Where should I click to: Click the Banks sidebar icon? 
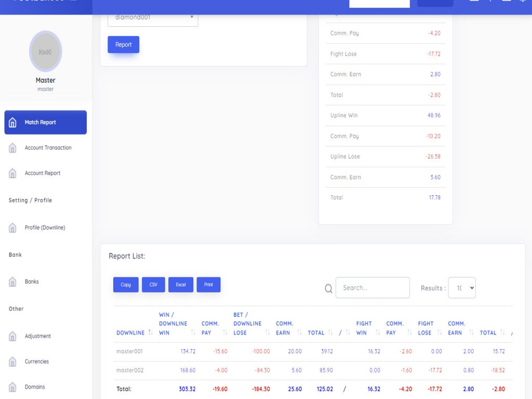13,282
